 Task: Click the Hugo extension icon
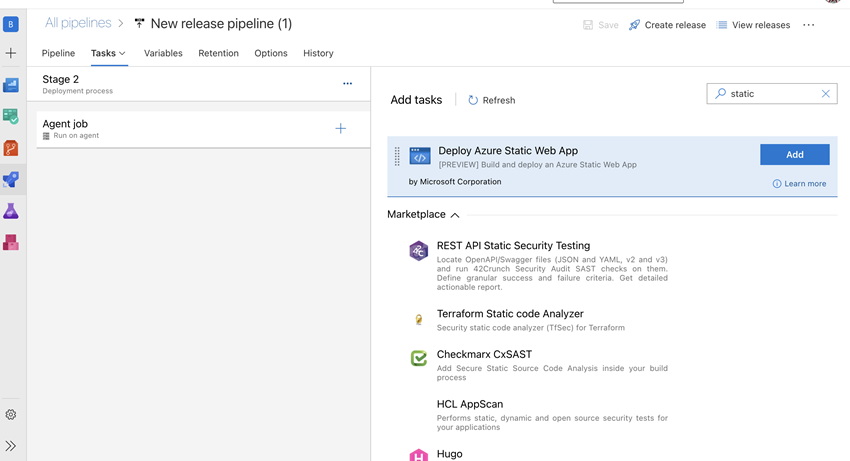click(x=418, y=456)
